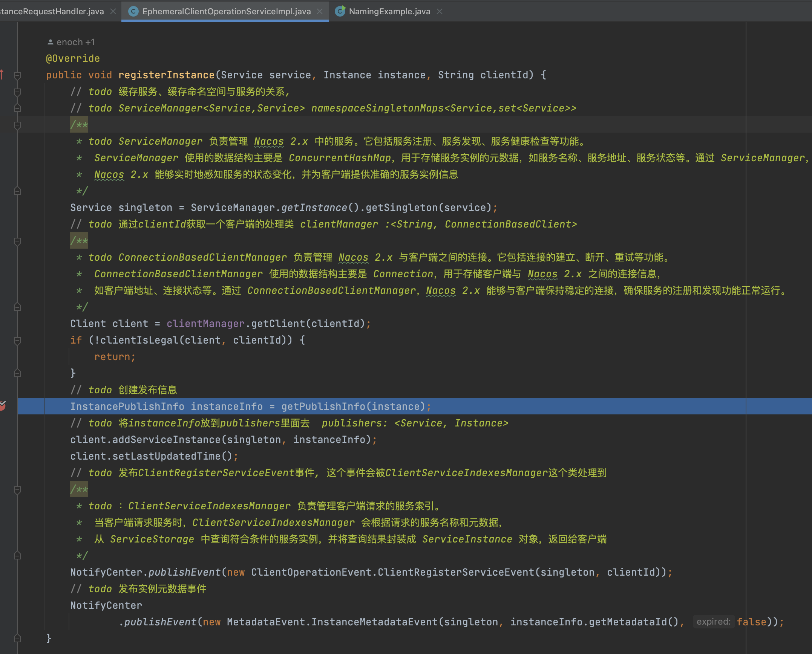Open the 'enoch +1' author hint
812x654 pixels.
point(72,42)
